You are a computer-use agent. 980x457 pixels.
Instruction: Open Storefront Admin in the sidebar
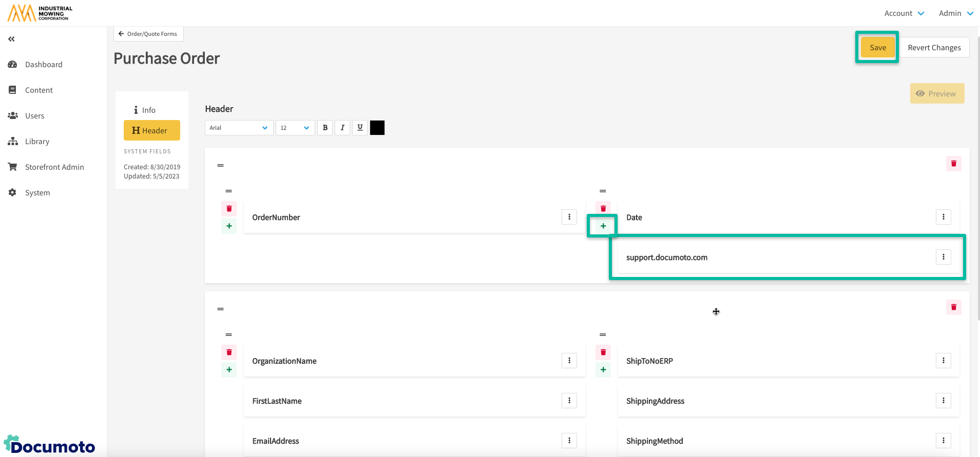tap(54, 167)
